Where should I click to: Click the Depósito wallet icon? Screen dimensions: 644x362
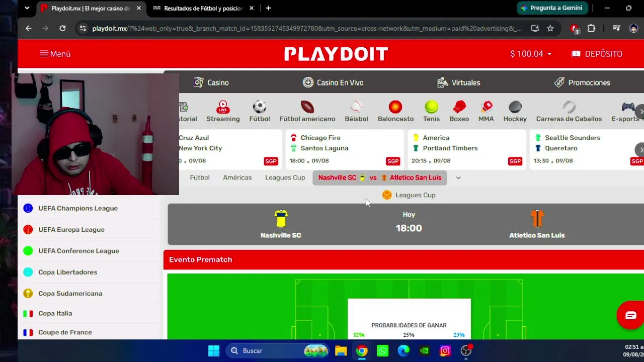[576, 54]
